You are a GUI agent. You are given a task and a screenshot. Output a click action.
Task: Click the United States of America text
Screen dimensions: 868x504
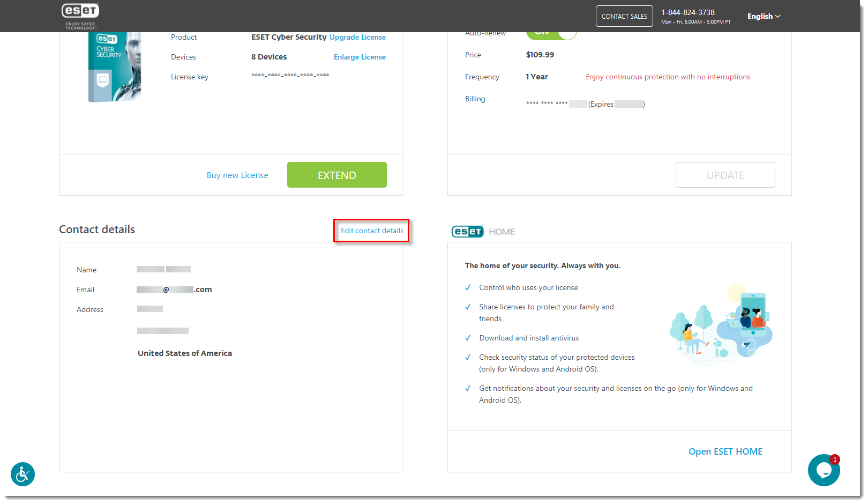(x=185, y=353)
